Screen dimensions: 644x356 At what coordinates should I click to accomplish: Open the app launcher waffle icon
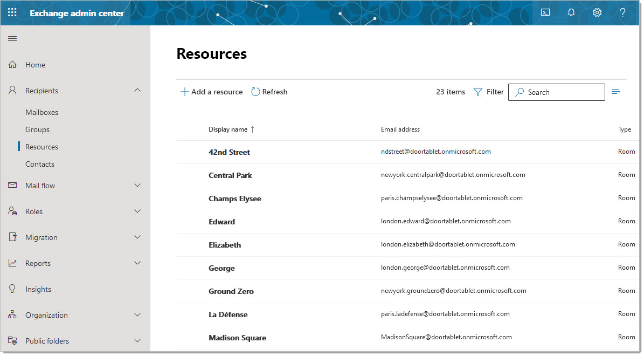tap(12, 12)
